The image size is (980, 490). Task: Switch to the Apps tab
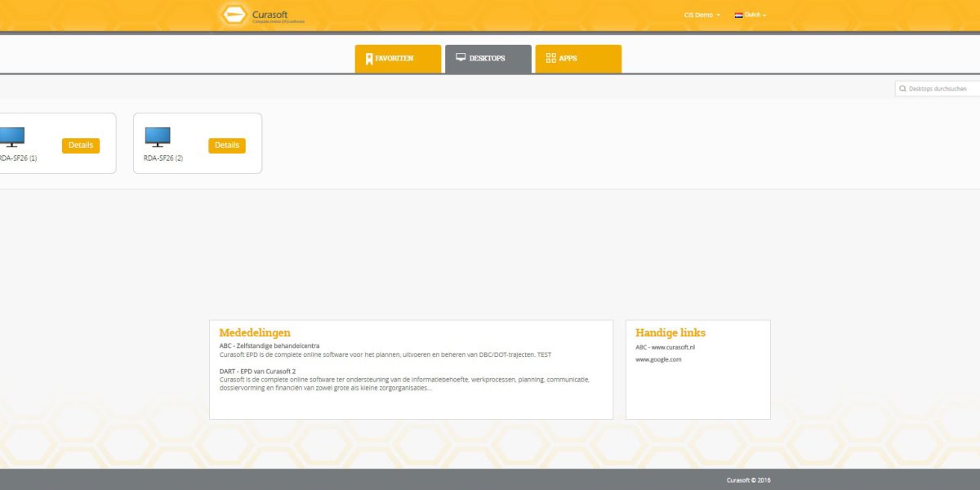577,57
